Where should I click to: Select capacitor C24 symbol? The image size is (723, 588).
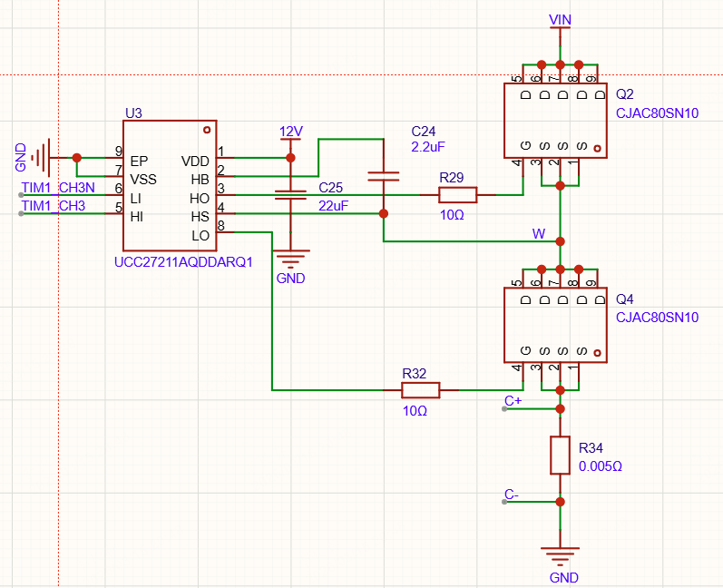(383, 176)
